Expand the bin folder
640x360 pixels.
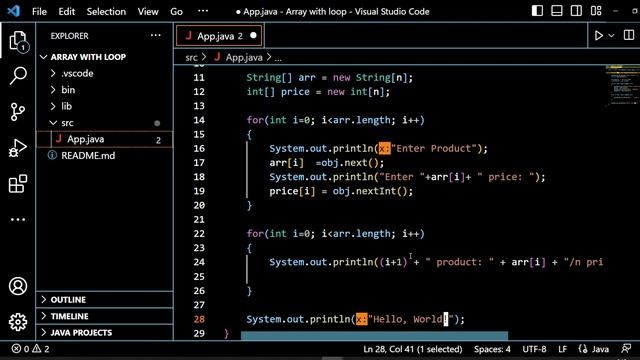tap(104, 90)
